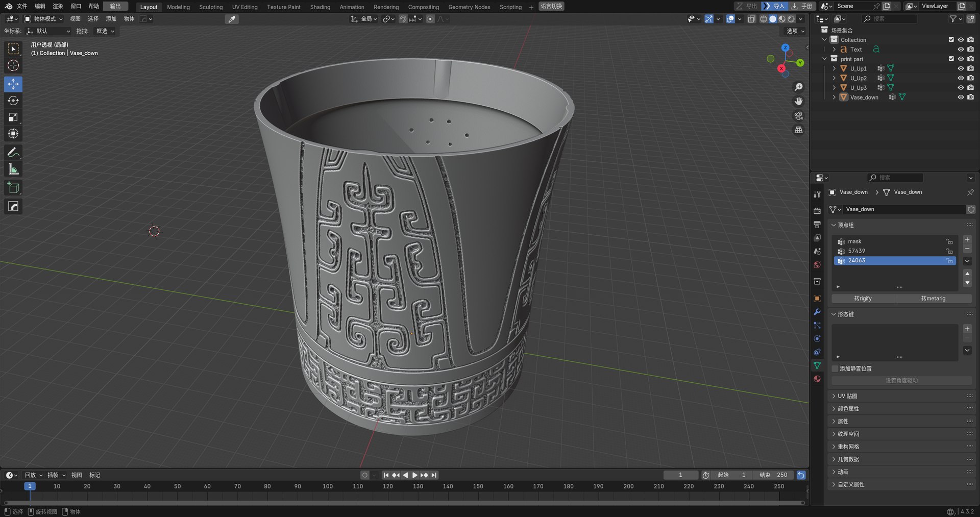Image resolution: width=980 pixels, height=517 pixels.
Task: Play the animation forward
Action: [415, 475]
